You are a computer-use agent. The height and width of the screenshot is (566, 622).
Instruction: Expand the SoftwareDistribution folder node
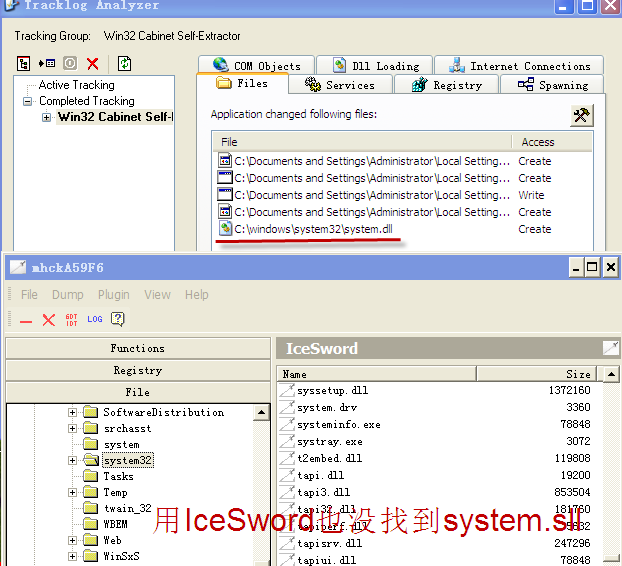coord(73,413)
